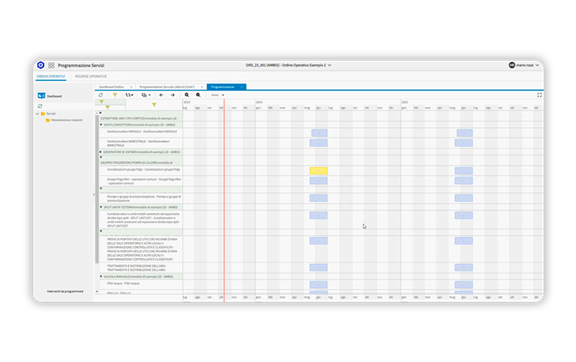Image resolution: width=576 pixels, height=362 pixels.
Task: Click the yellow filter icon in toolbar
Action: point(115,95)
